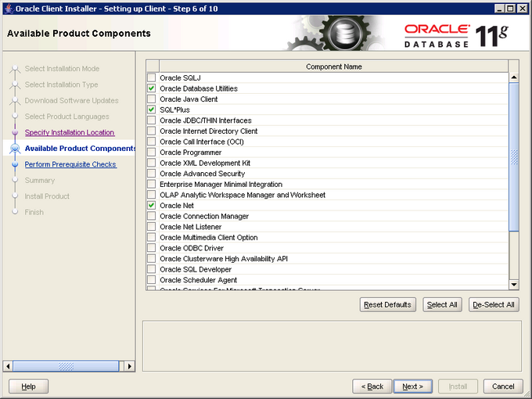Tick the Oracle Net Listener checkbox
Image resolution: width=532 pixels, height=399 pixels.
(x=151, y=227)
